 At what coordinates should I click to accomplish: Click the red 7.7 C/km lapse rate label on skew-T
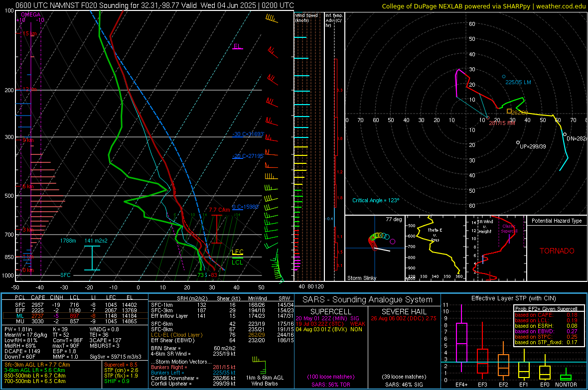click(x=219, y=210)
